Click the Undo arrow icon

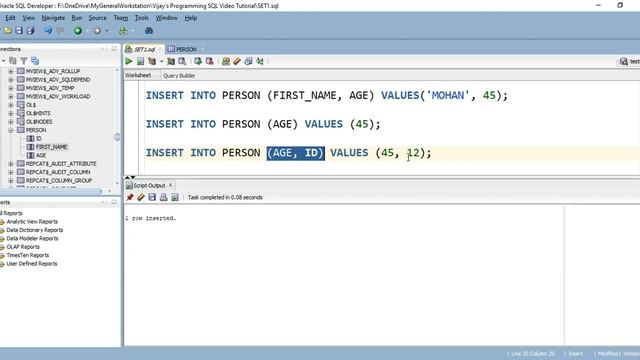48,31
